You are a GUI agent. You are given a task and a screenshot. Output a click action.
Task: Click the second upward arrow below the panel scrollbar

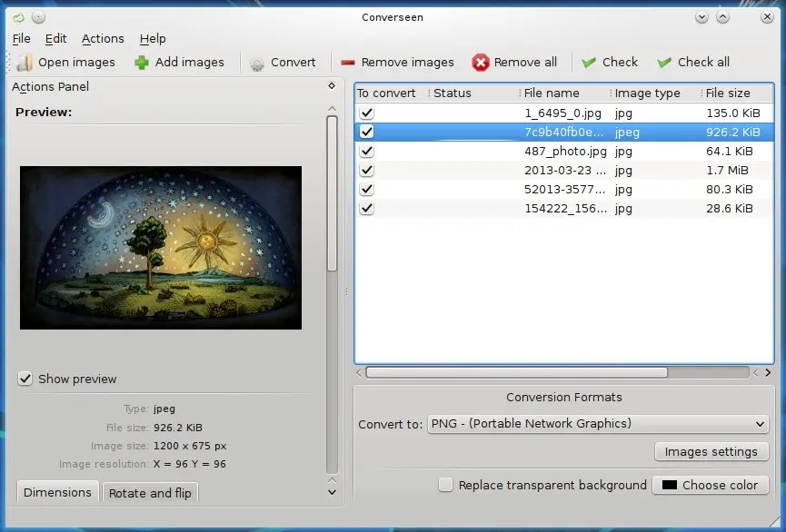[332, 480]
